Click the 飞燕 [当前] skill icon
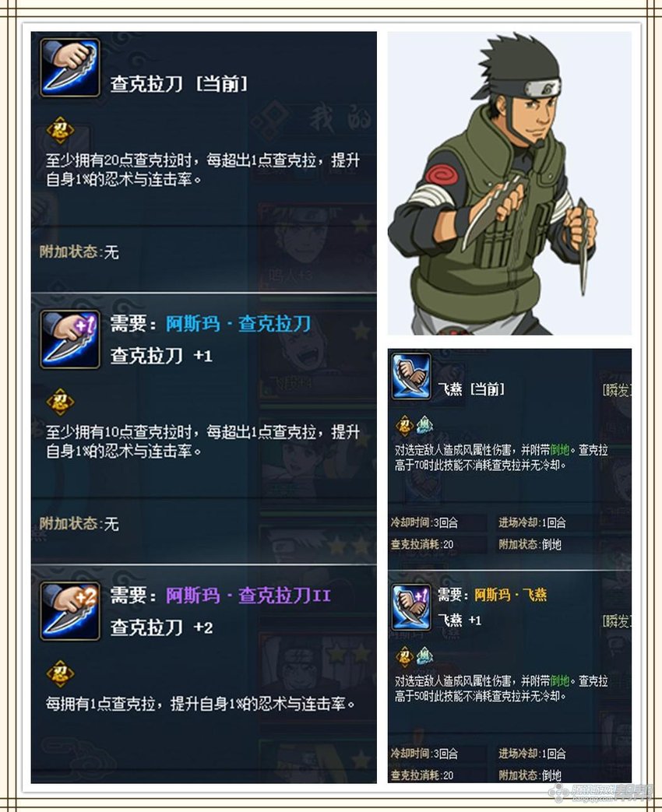The height and width of the screenshot is (812, 662). click(x=411, y=377)
